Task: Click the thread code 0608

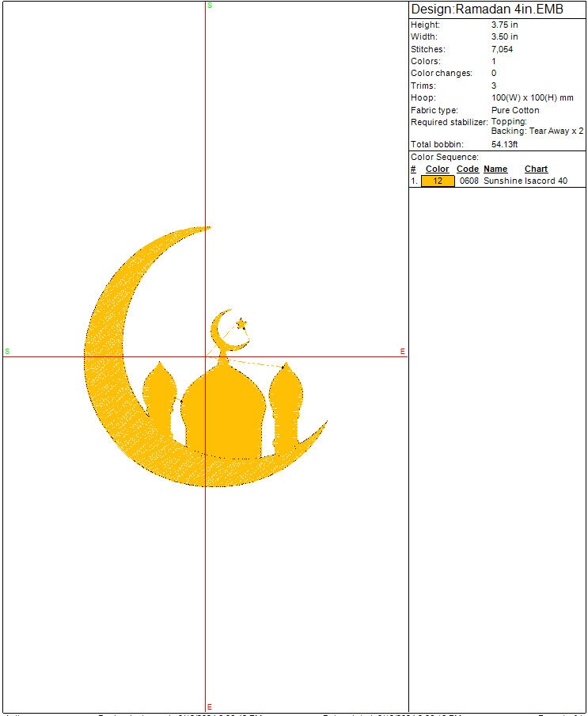Action: pyautogui.click(x=469, y=181)
